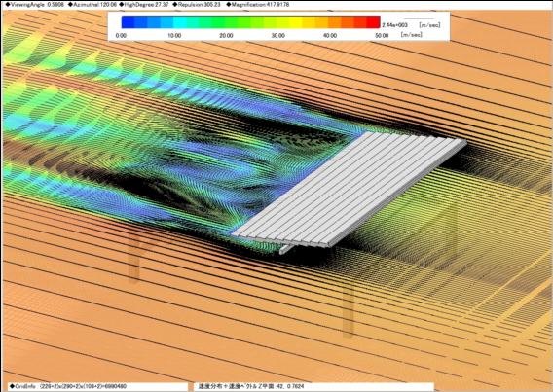The width and height of the screenshot is (553, 392).
Task: Click the 2.44e+003 vector scale value
Action: pyautogui.click(x=395, y=25)
